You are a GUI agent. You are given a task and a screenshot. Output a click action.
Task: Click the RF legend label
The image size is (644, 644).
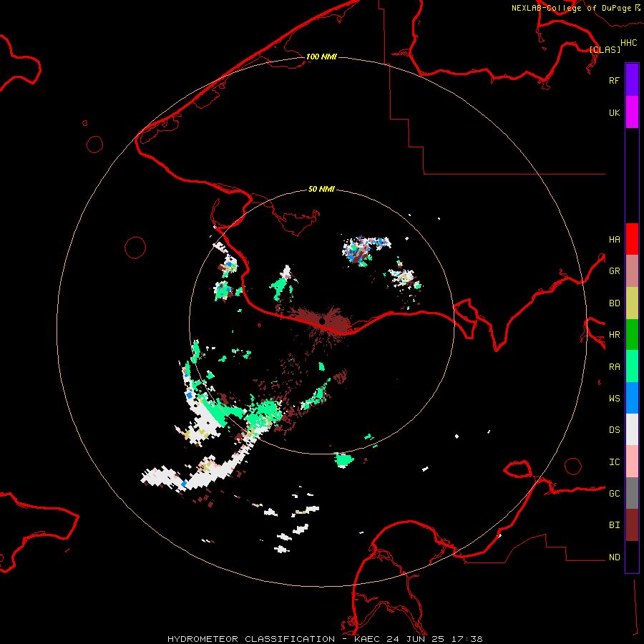[614, 80]
